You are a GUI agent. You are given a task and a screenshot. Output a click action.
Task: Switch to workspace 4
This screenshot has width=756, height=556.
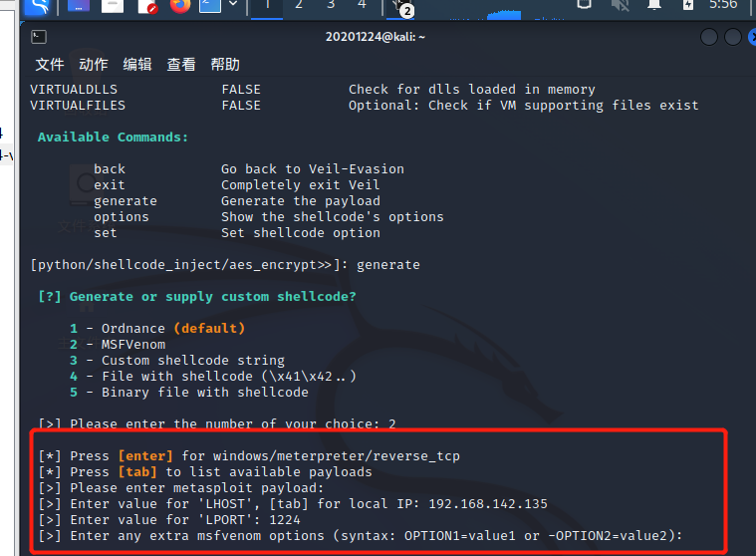click(x=363, y=6)
